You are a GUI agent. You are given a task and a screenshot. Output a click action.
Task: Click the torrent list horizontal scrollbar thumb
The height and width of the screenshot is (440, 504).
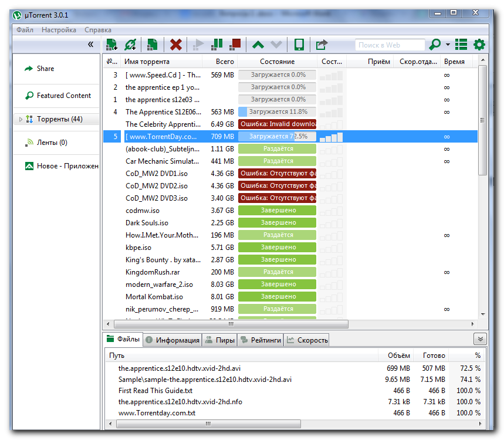point(231,324)
